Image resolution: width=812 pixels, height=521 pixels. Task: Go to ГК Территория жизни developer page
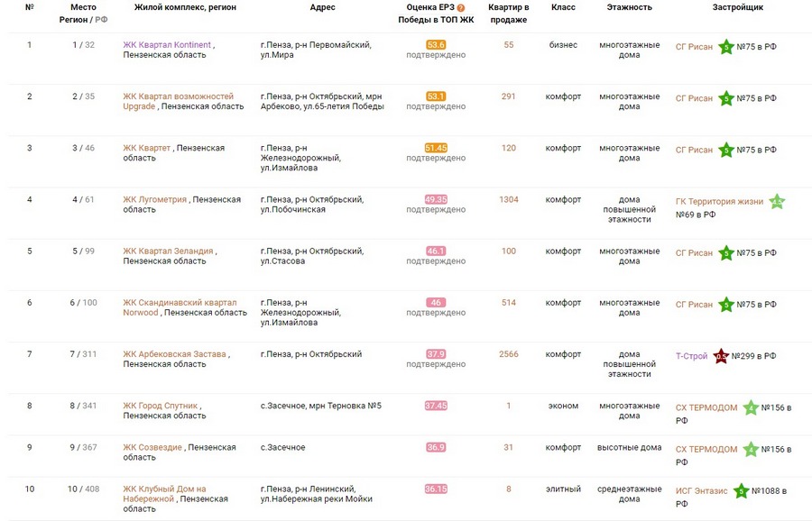point(719,202)
